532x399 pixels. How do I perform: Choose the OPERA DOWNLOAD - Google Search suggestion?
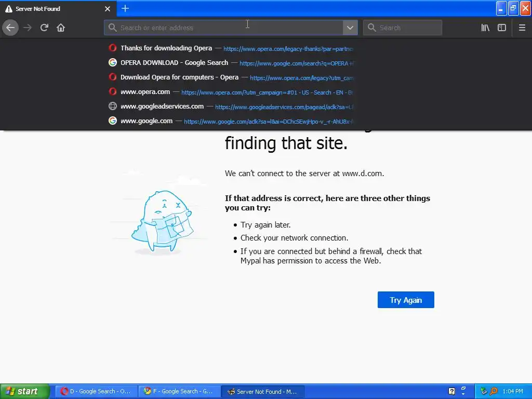(231, 63)
